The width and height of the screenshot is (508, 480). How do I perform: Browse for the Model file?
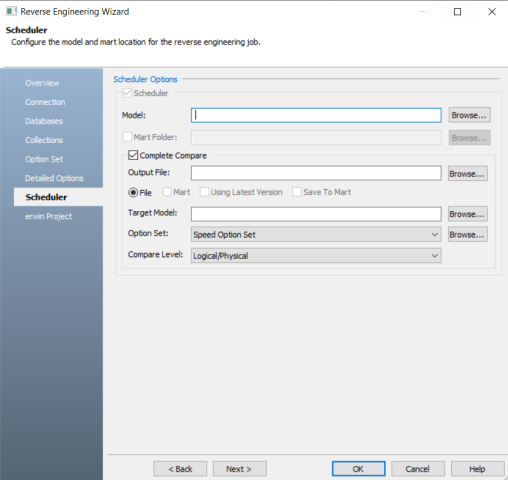pyautogui.click(x=469, y=115)
